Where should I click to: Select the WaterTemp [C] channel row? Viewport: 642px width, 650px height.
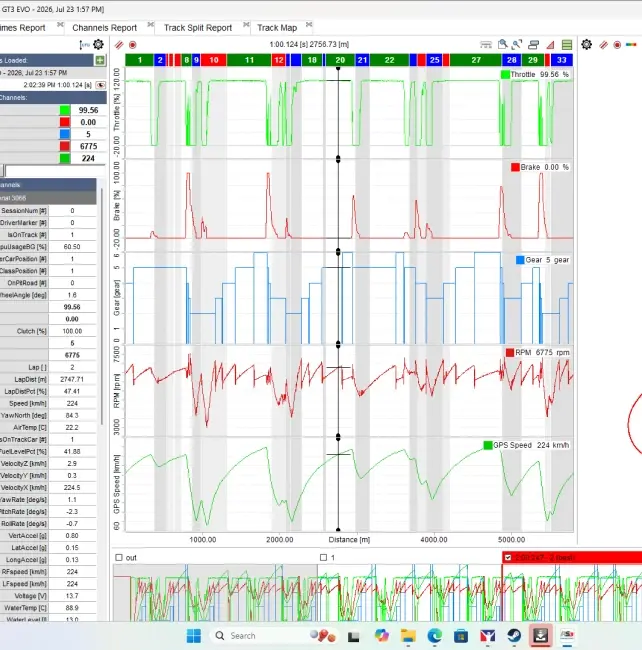tap(48, 608)
